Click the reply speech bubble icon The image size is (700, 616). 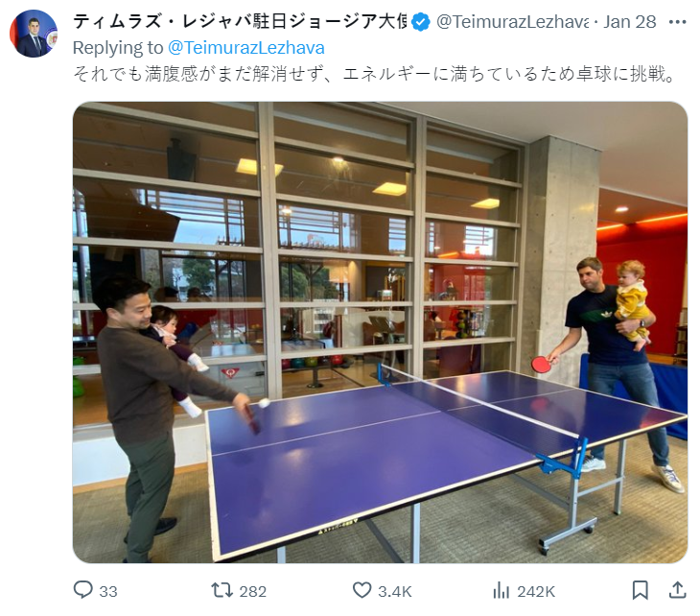(83, 590)
